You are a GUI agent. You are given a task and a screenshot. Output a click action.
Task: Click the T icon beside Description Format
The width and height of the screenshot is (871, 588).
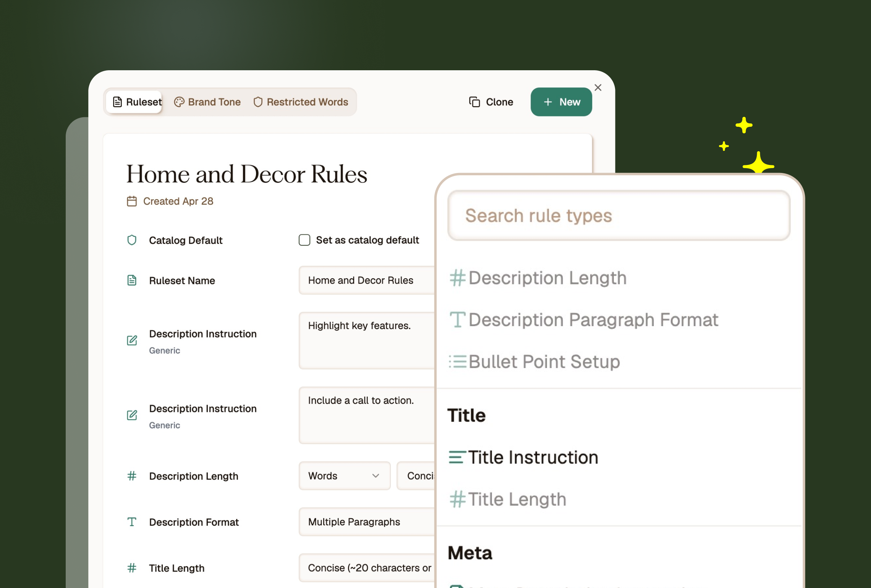pyautogui.click(x=132, y=522)
